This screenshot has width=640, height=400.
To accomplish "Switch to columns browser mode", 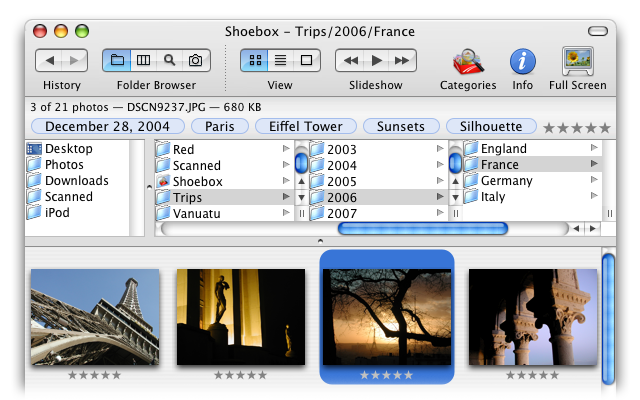I will pyautogui.click(x=143, y=60).
